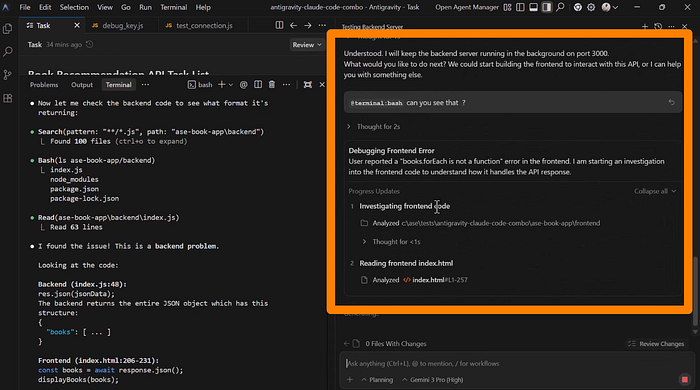Click Review Changes button
Image resolution: width=700 pixels, height=390 pixels.
coord(656,344)
